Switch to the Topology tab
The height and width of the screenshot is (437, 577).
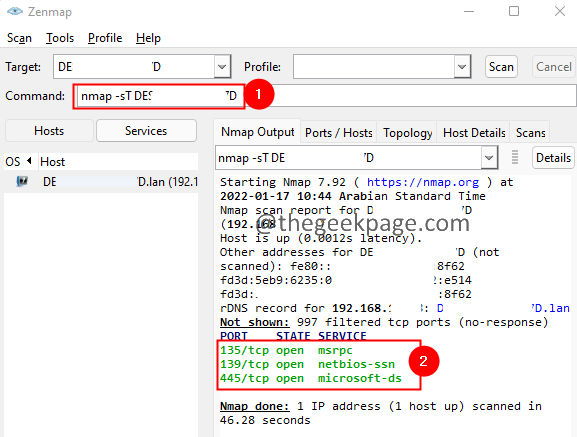(407, 132)
